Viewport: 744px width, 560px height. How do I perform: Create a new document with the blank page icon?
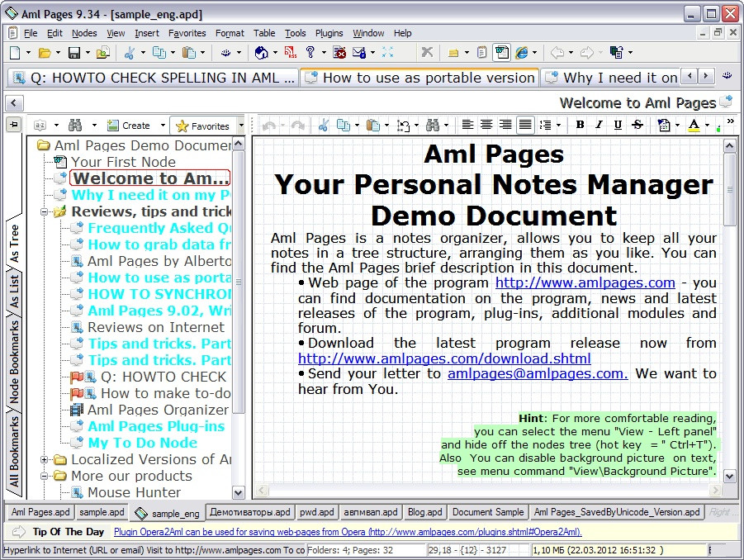15,53
